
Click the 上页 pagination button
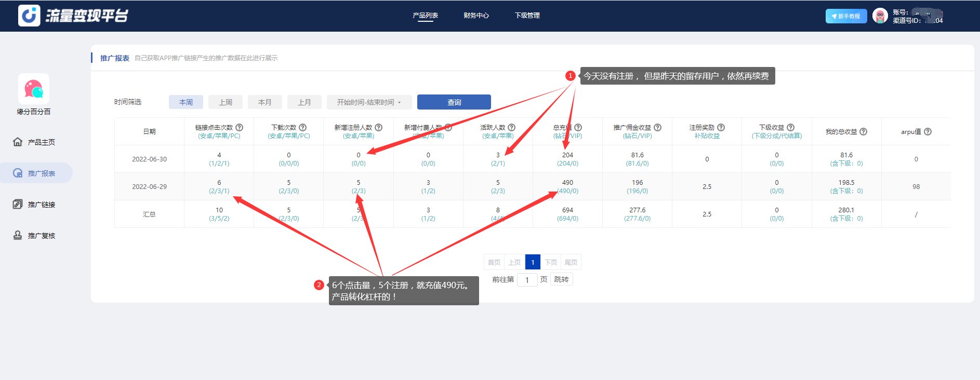(514, 262)
